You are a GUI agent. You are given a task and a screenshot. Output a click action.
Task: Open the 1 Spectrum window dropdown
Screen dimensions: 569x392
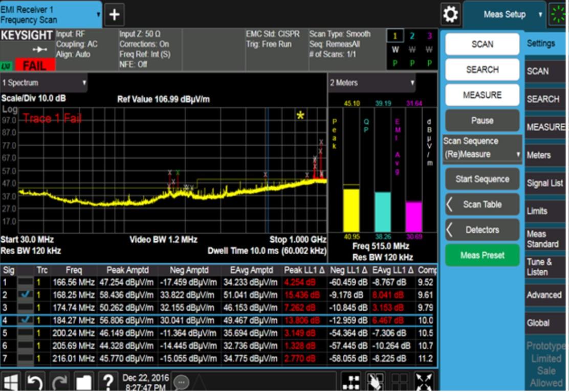click(x=45, y=83)
